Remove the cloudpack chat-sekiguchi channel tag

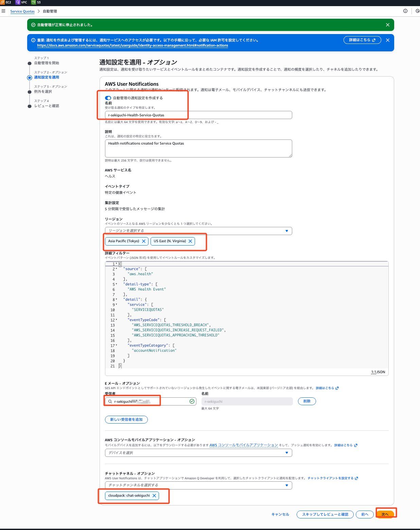(x=154, y=496)
